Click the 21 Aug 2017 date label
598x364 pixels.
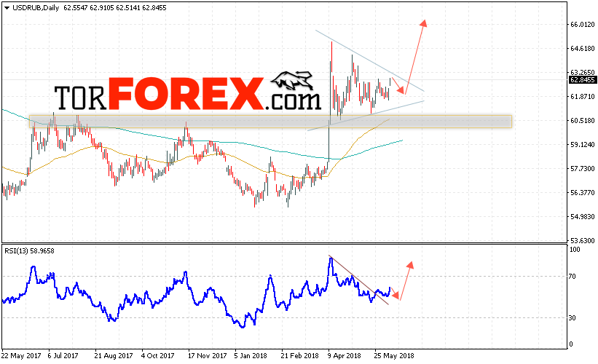(x=114, y=355)
